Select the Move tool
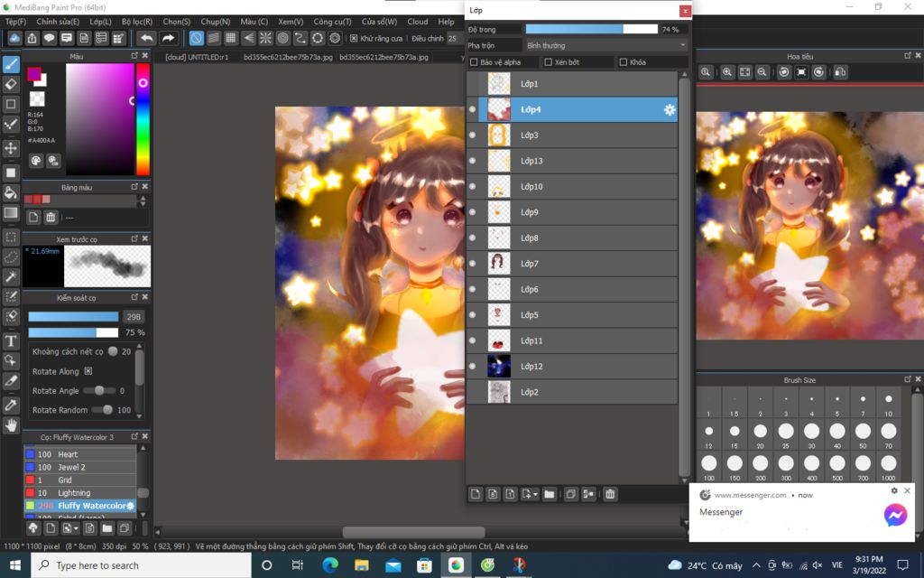The image size is (924, 578). tap(11, 148)
